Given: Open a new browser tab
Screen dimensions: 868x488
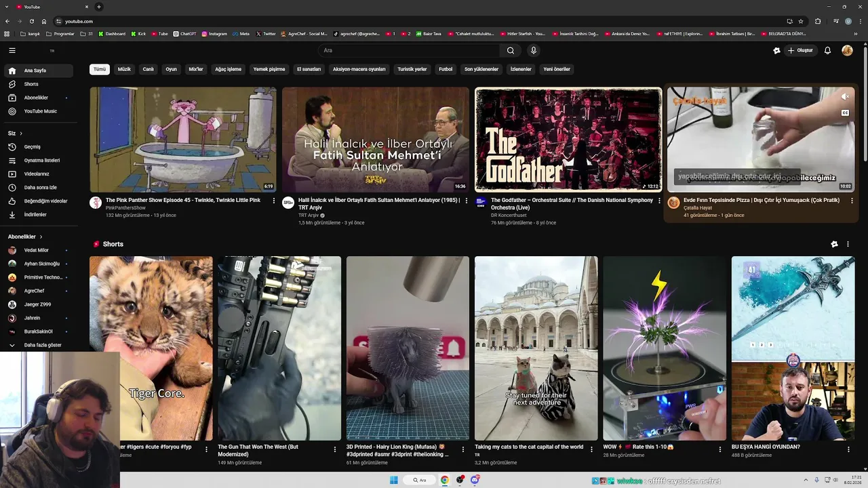Looking at the screenshot, I should click(99, 7).
